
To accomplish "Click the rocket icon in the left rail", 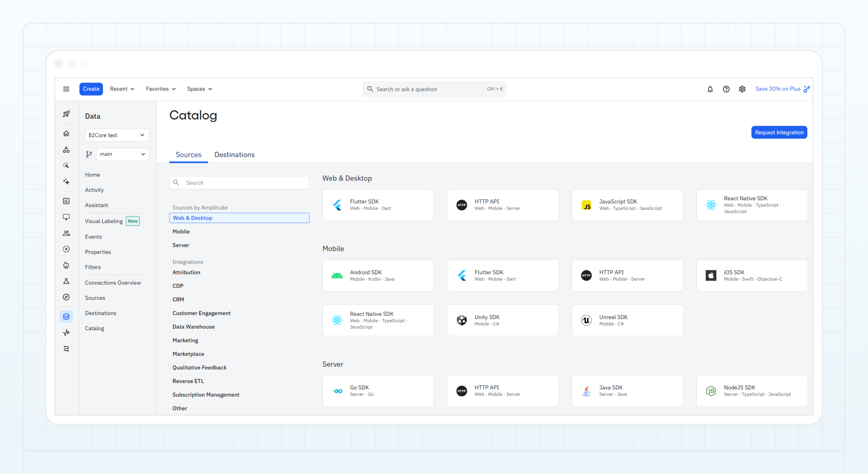I will tap(66, 114).
